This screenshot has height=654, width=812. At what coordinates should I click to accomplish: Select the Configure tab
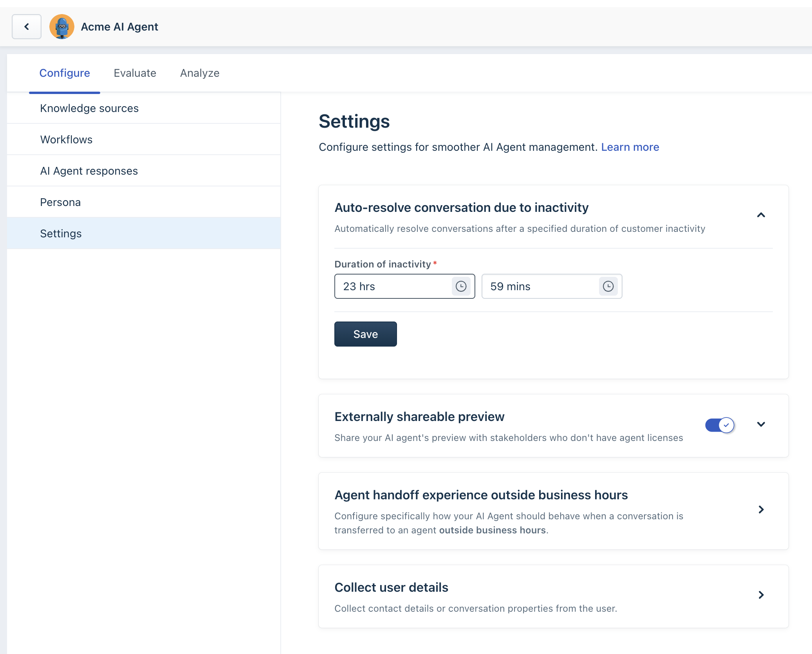(x=65, y=73)
